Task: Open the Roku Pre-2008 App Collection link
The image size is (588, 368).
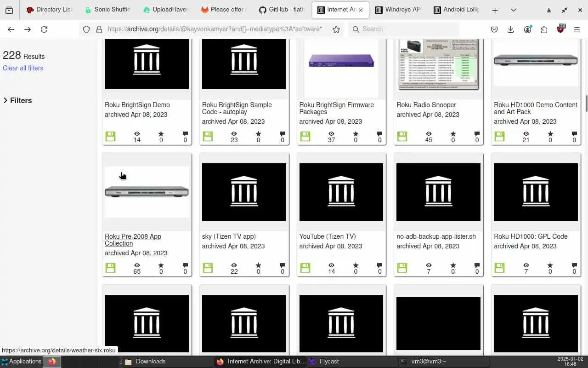Action: pos(133,240)
